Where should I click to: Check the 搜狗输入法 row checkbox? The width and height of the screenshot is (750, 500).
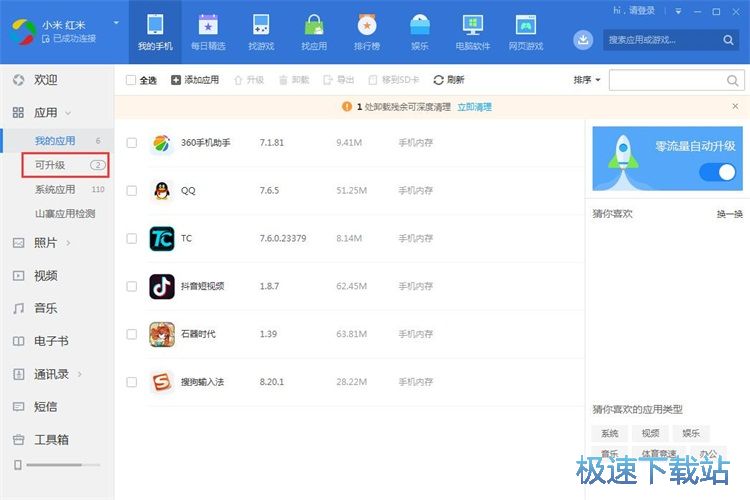[132, 382]
